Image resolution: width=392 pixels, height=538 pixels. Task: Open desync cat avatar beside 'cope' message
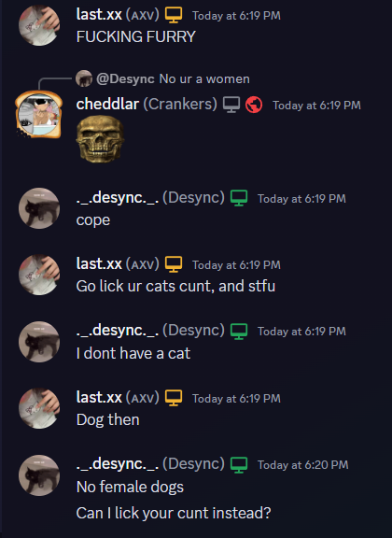pyautogui.click(x=39, y=208)
